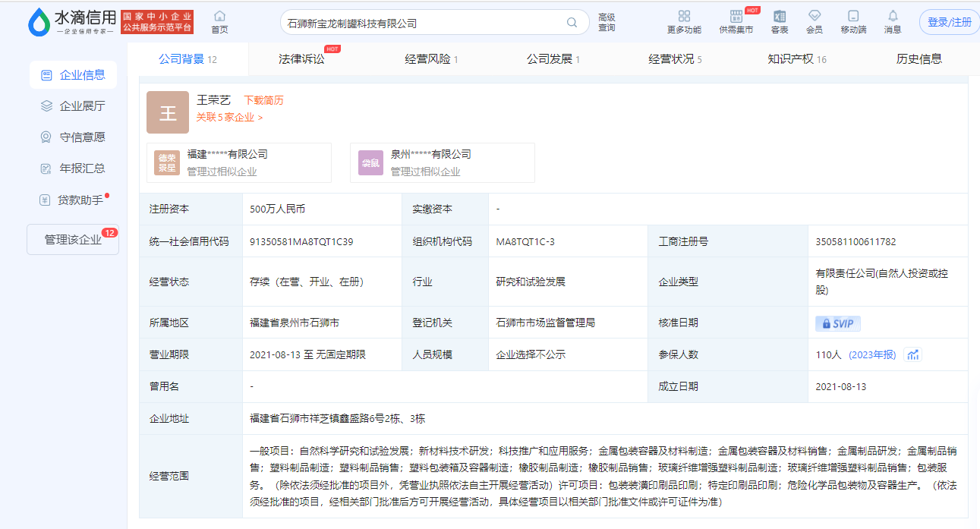
Task: Open 高级查询 advanced search
Action: click(607, 22)
